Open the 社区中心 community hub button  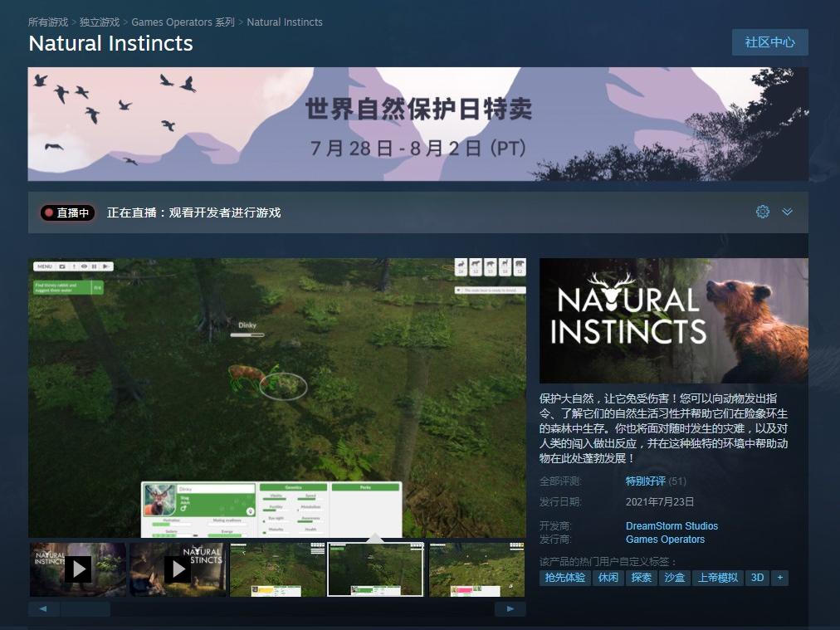[x=769, y=42]
